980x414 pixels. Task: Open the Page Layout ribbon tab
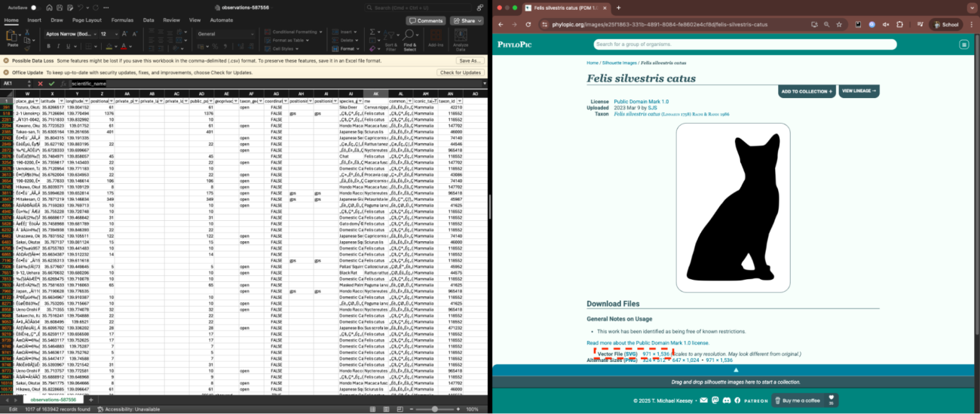tap(87, 20)
